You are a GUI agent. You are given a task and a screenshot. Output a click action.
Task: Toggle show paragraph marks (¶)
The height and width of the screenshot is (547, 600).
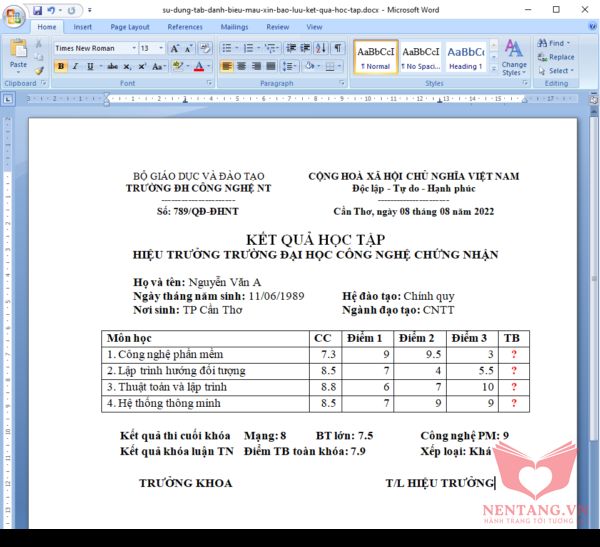(x=337, y=48)
